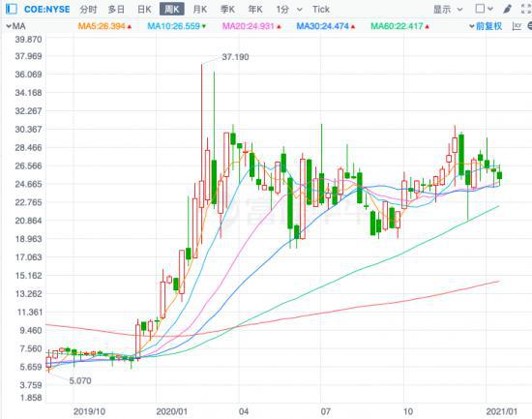Click the fullscreen expand icon
The height and width of the screenshot is (419, 532).
point(526,9)
